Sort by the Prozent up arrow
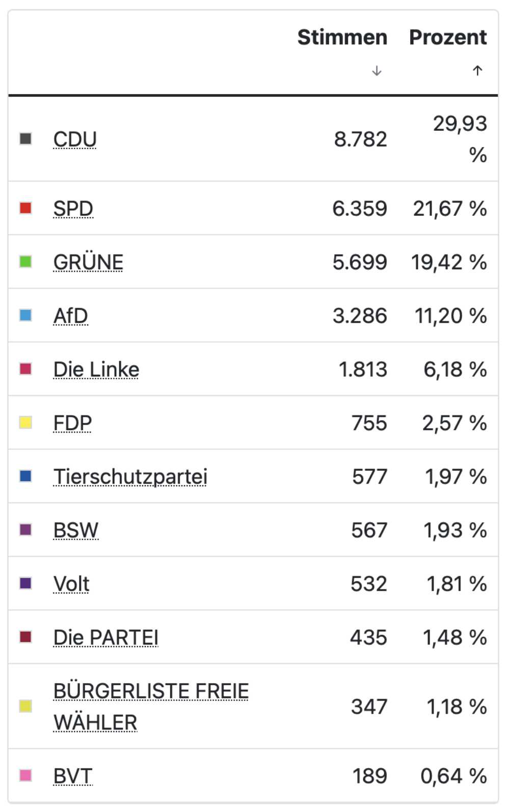The height and width of the screenshot is (812, 509). pos(477,71)
